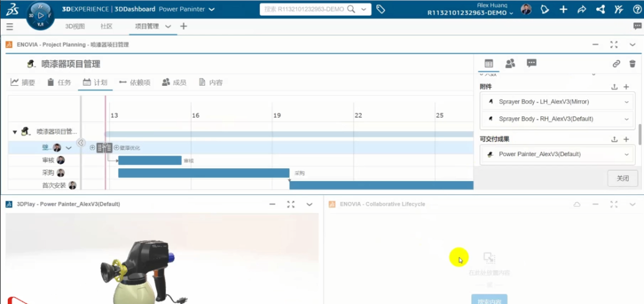The width and height of the screenshot is (644, 304).
Task: Click the 关闭 button
Action: pos(623,178)
